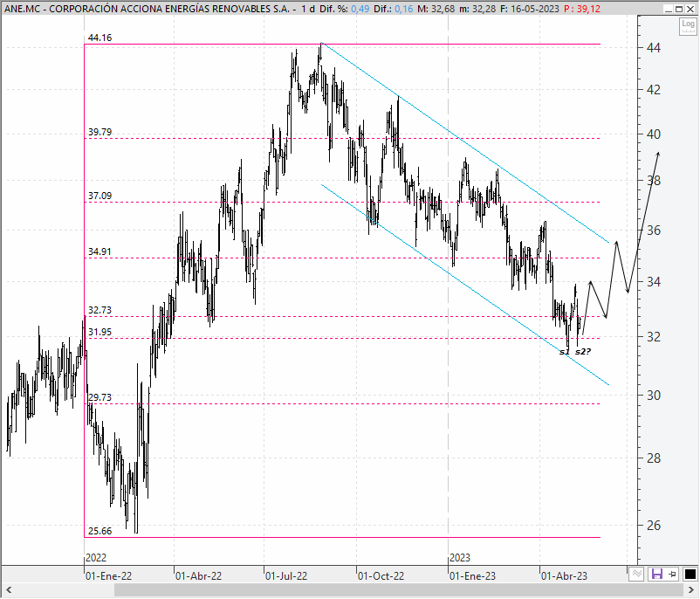Toggle the Log scale button
This screenshot has height=599, width=700.
pyautogui.click(x=688, y=26)
